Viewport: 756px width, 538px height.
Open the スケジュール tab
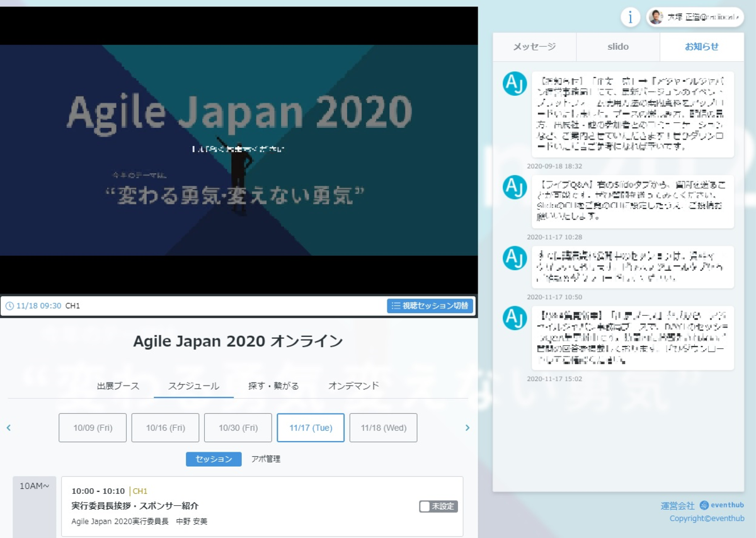(x=193, y=386)
